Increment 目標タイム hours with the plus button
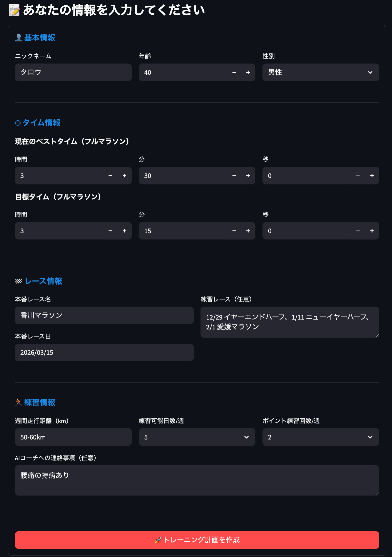The image size is (392, 557). (x=124, y=231)
